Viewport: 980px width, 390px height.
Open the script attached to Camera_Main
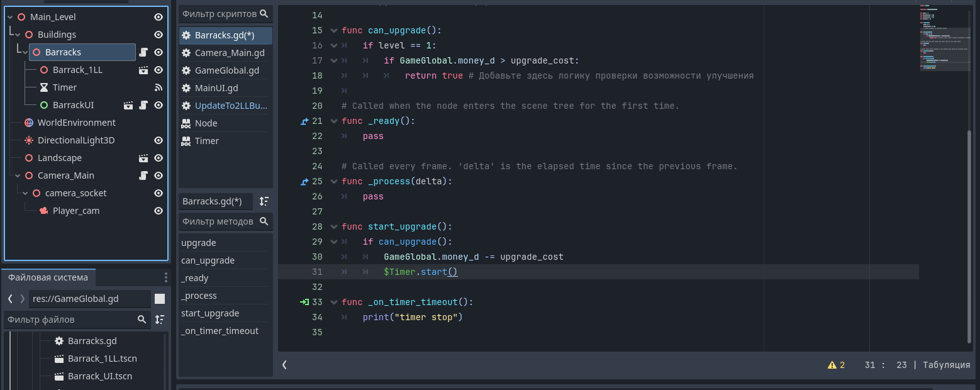tap(143, 175)
